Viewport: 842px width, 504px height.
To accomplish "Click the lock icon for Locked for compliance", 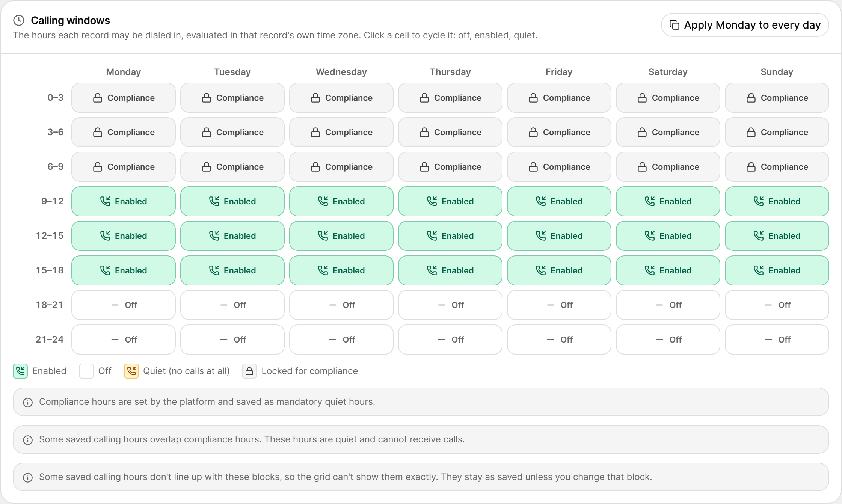I will coord(249,371).
